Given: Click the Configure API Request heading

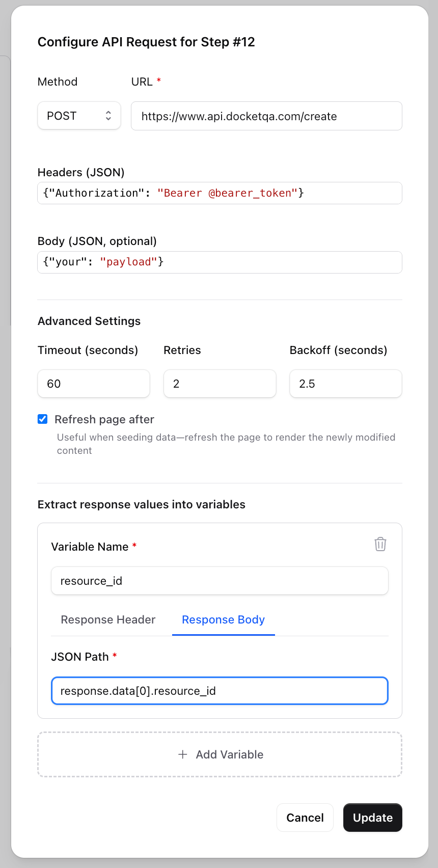Looking at the screenshot, I should (x=146, y=42).
